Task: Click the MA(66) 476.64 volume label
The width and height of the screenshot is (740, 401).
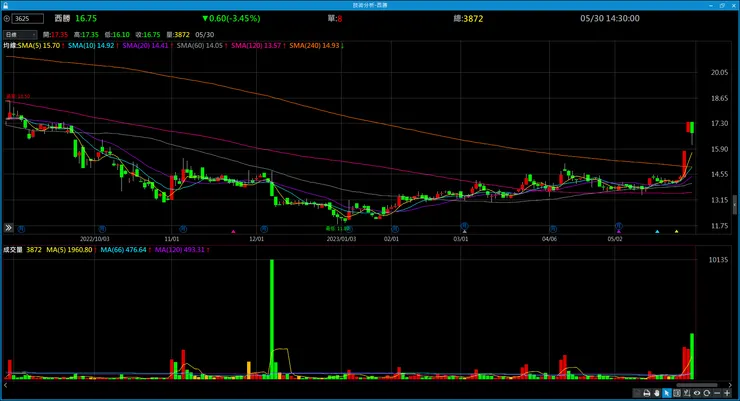Action: [124, 250]
